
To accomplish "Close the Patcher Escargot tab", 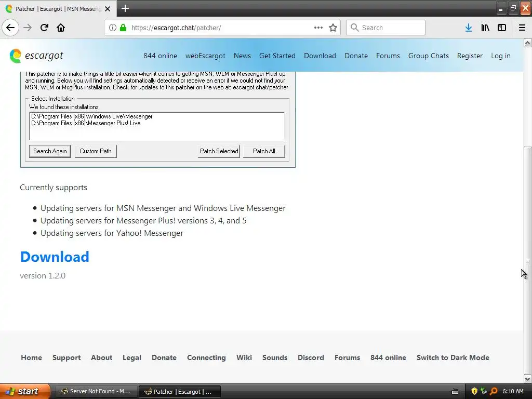I will 108,9.
